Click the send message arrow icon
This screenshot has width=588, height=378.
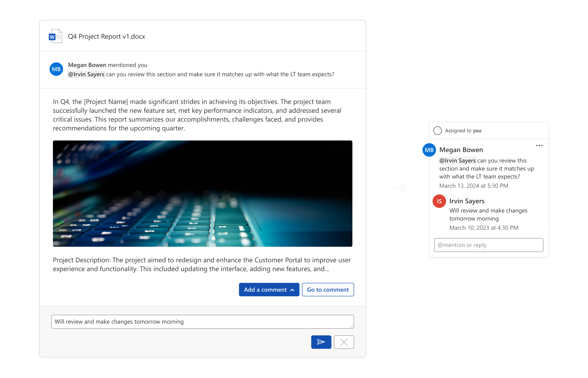tap(321, 342)
